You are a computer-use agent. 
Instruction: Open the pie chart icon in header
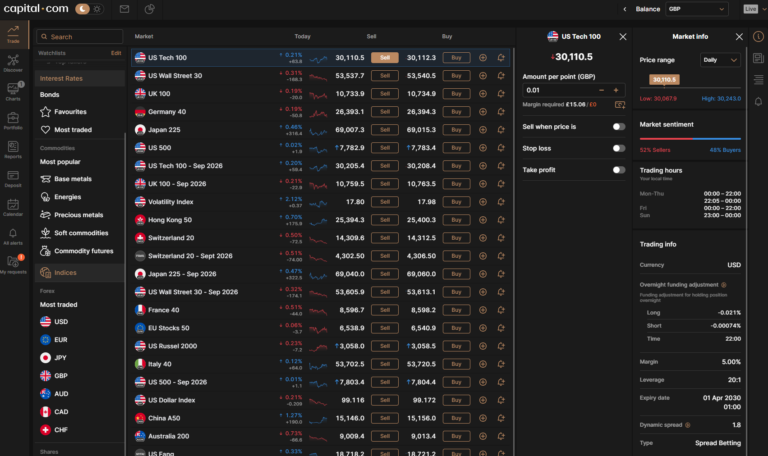click(x=149, y=9)
